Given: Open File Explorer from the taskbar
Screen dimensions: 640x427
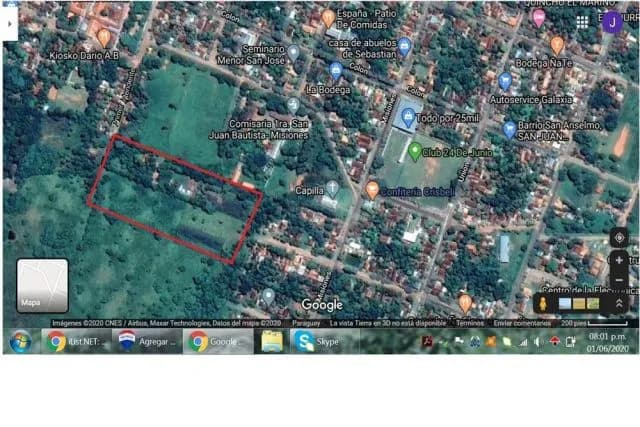Looking at the screenshot, I should coord(272,341).
